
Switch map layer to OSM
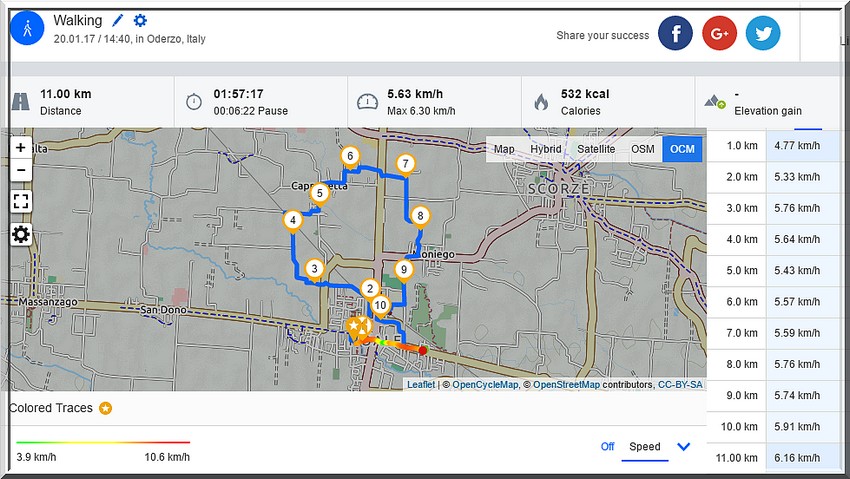tap(642, 149)
